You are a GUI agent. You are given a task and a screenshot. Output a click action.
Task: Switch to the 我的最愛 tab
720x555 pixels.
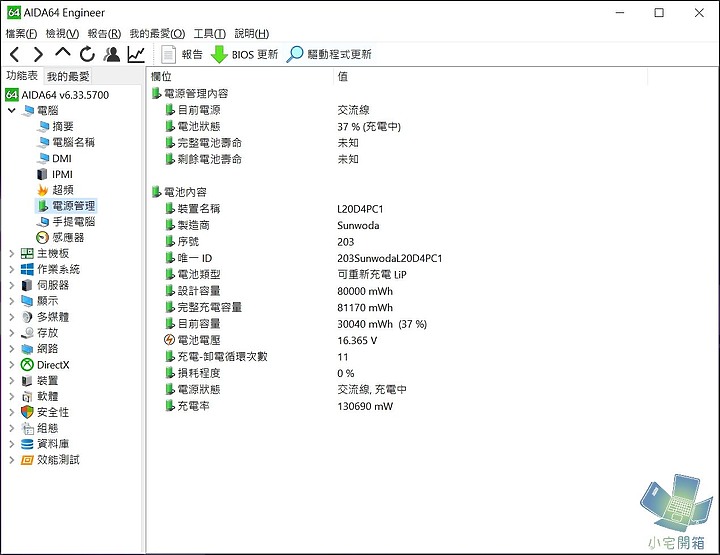68,76
